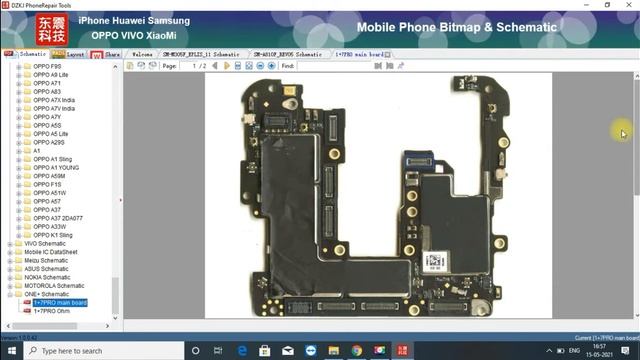640x360 pixels.
Task: Click the tree scroll up arrow
Action: [x=115, y=67]
